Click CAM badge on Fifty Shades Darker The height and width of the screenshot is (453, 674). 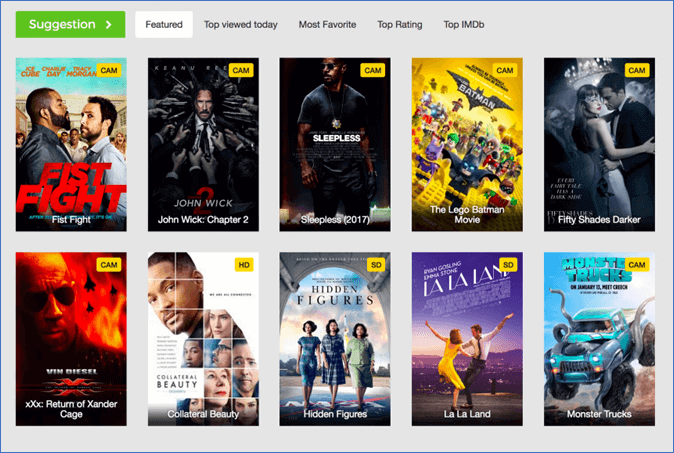(x=637, y=70)
